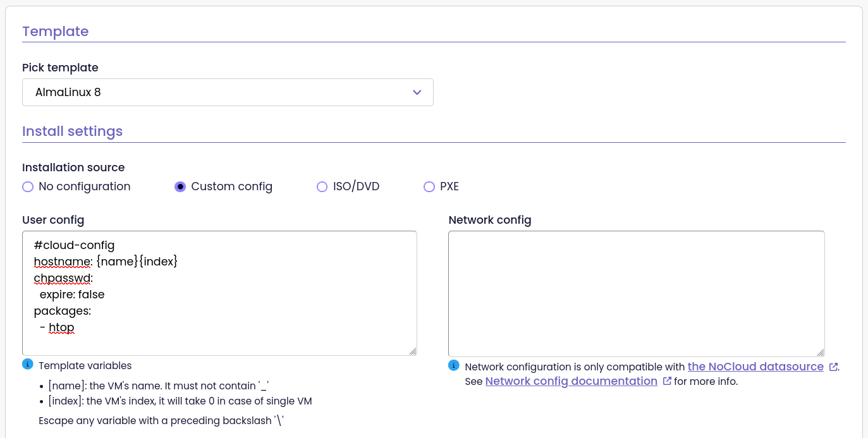Click external link icon after NoCloud datasource
Image resolution: width=868 pixels, height=438 pixels.
tap(833, 367)
